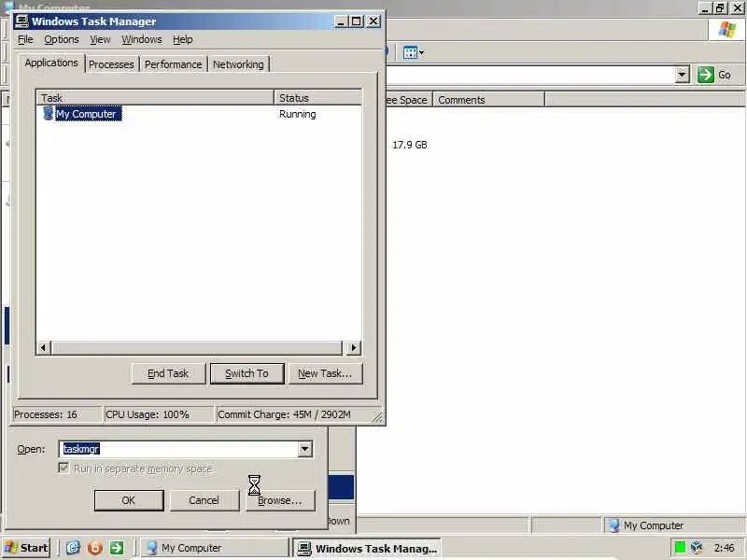Sort tasks by the Status column header
Screen dimensions: 747x560
pyautogui.click(x=317, y=98)
